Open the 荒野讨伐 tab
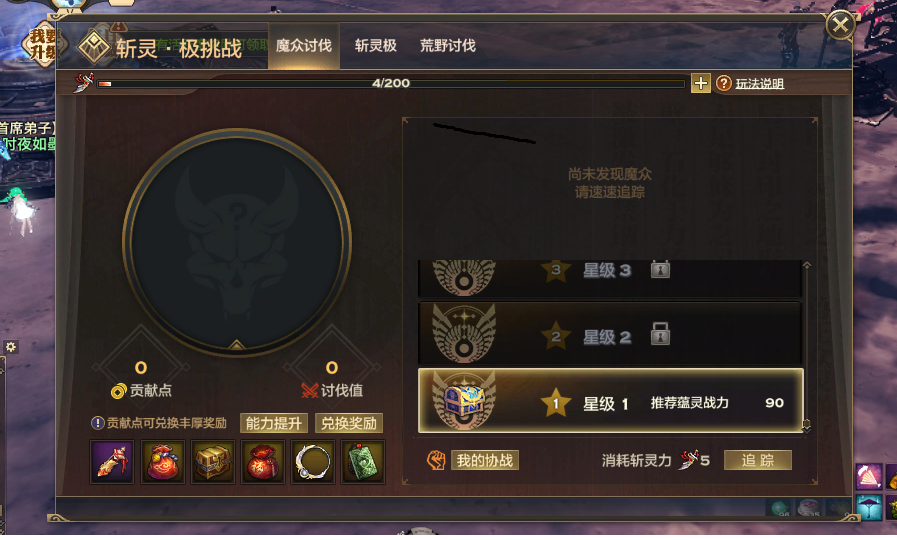The width and height of the screenshot is (897, 540). [x=448, y=46]
